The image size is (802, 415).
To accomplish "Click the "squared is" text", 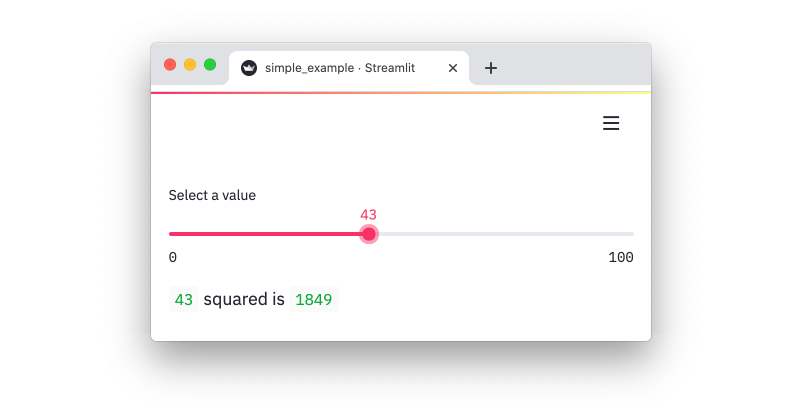I will [244, 299].
